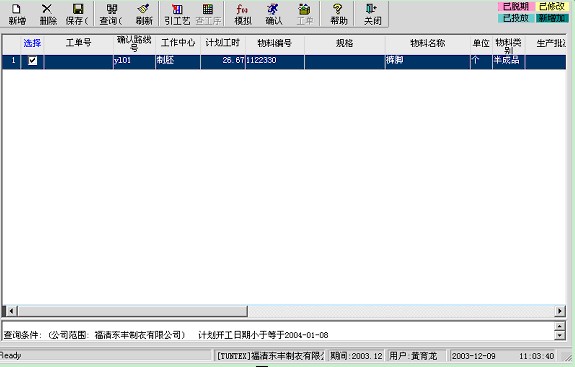This screenshot has width=575, height=367.
Task: Click the 计划工时 column header
Action: (x=223, y=43)
